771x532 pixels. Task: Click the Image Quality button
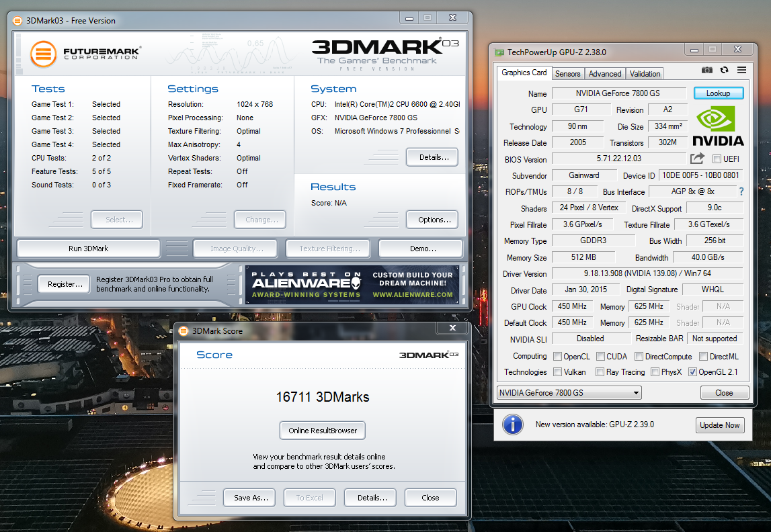[x=235, y=249]
